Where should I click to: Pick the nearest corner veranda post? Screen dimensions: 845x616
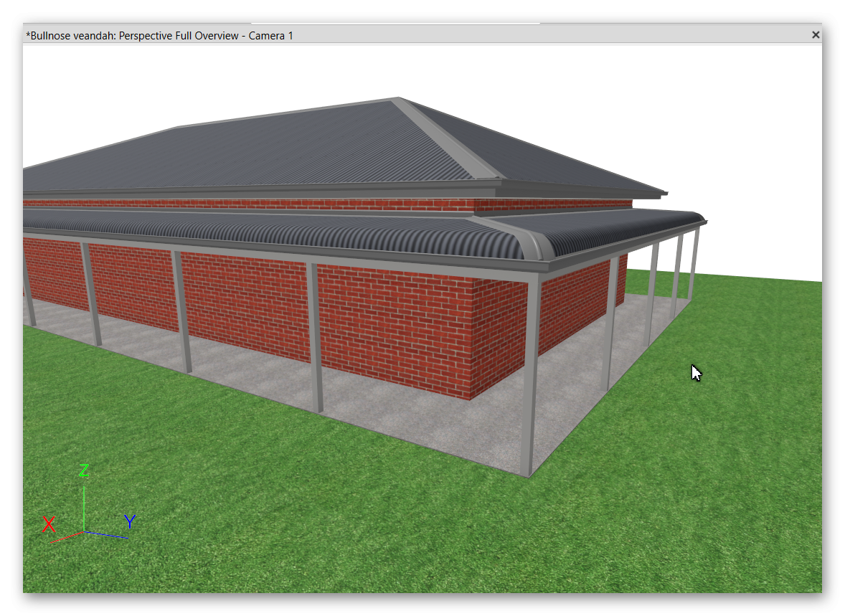click(x=529, y=373)
